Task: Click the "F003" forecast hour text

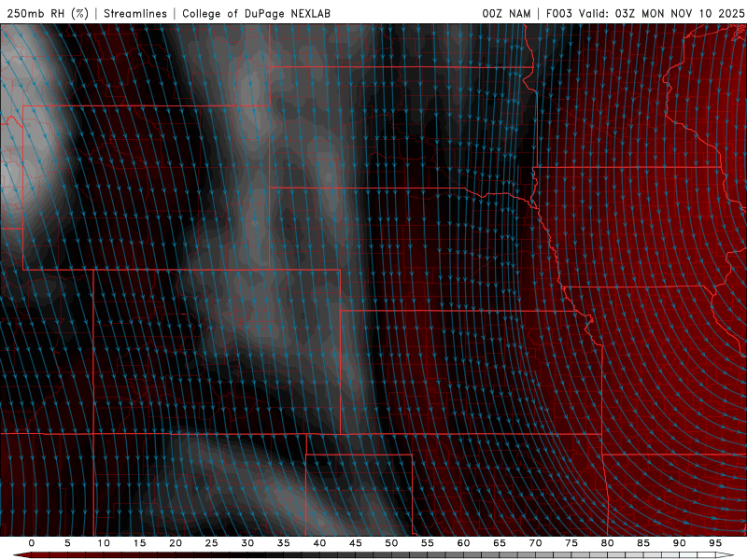Action: (x=558, y=13)
